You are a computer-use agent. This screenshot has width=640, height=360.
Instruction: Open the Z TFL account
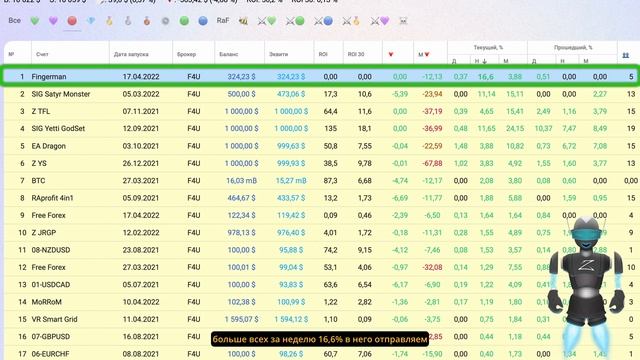point(41,111)
